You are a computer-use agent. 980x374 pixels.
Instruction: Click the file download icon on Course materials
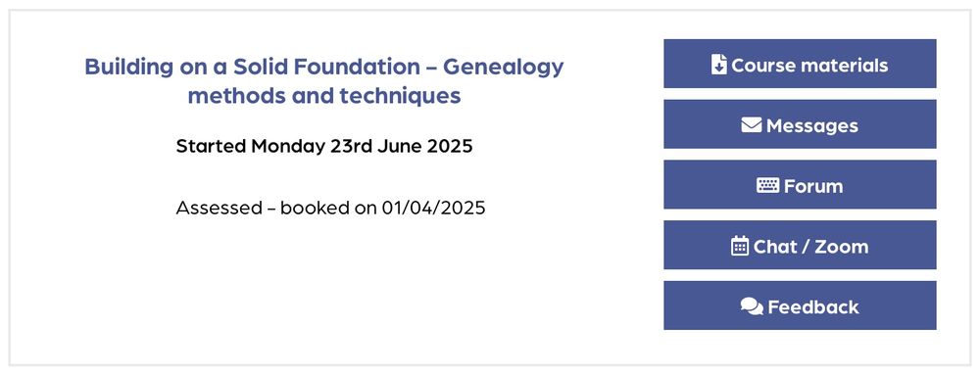point(718,65)
